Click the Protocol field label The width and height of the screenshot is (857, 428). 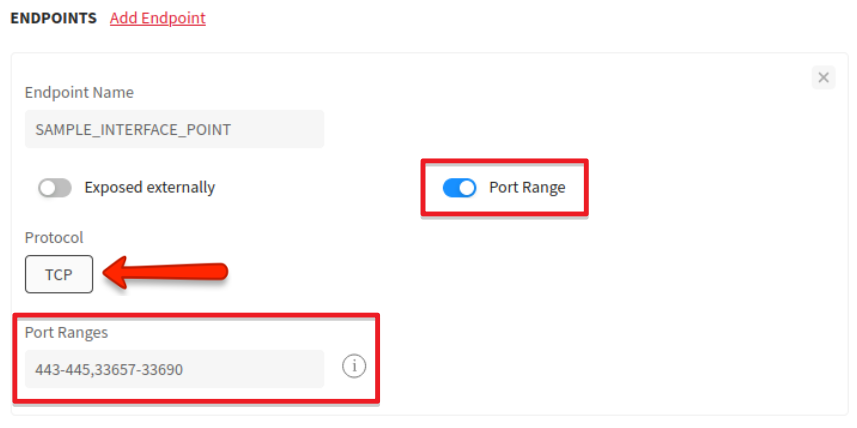coord(54,237)
